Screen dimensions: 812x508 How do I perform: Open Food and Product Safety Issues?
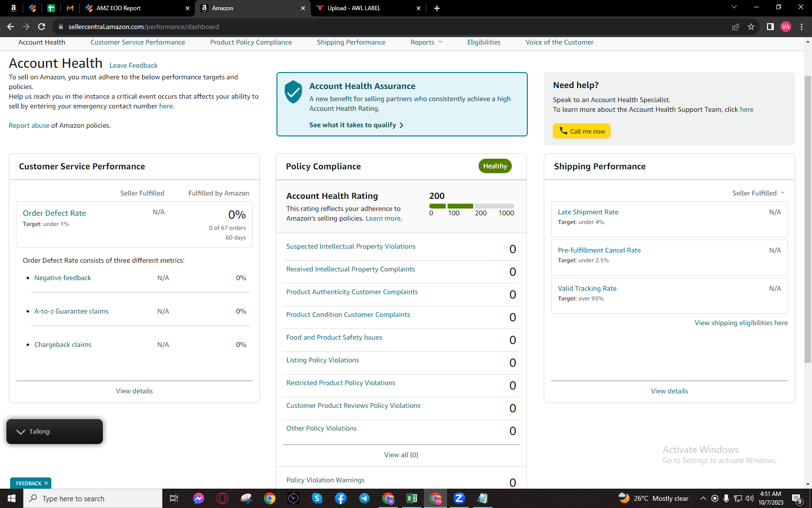point(334,337)
